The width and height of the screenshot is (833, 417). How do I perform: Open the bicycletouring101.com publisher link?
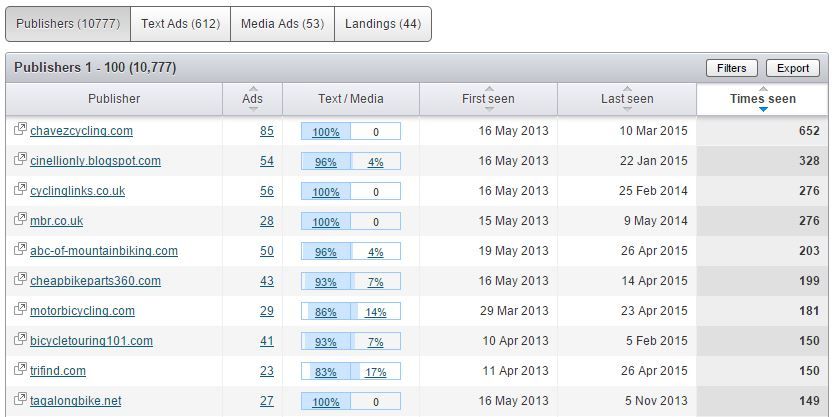[x=91, y=341]
